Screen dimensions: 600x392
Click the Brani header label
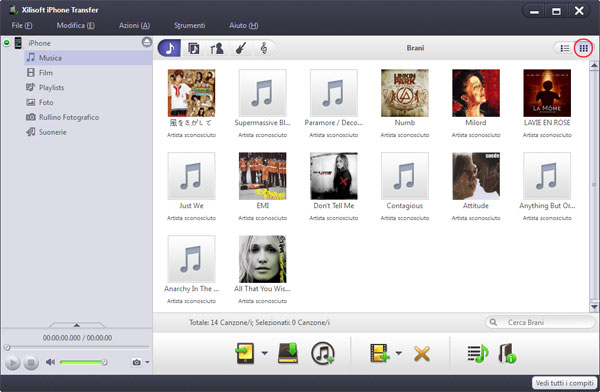[x=415, y=48]
